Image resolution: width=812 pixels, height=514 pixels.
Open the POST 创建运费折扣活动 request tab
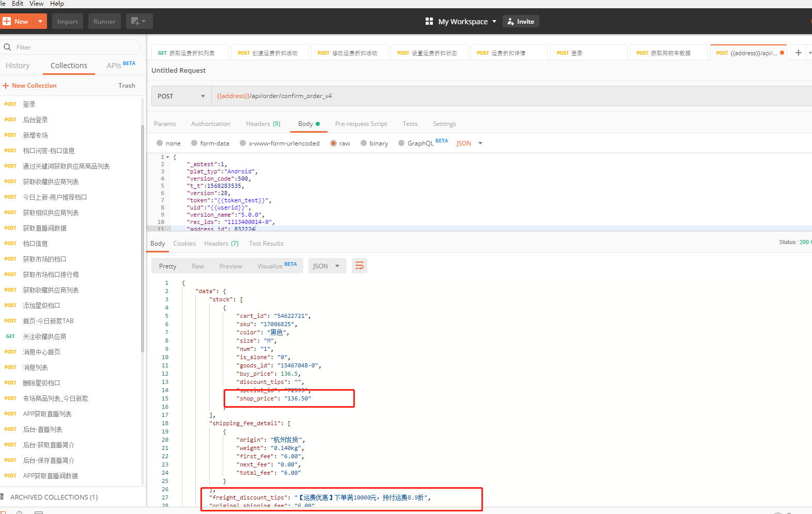270,53
